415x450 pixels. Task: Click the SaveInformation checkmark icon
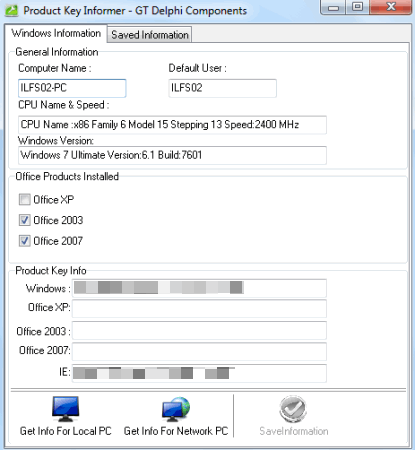click(x=293, y=409)
